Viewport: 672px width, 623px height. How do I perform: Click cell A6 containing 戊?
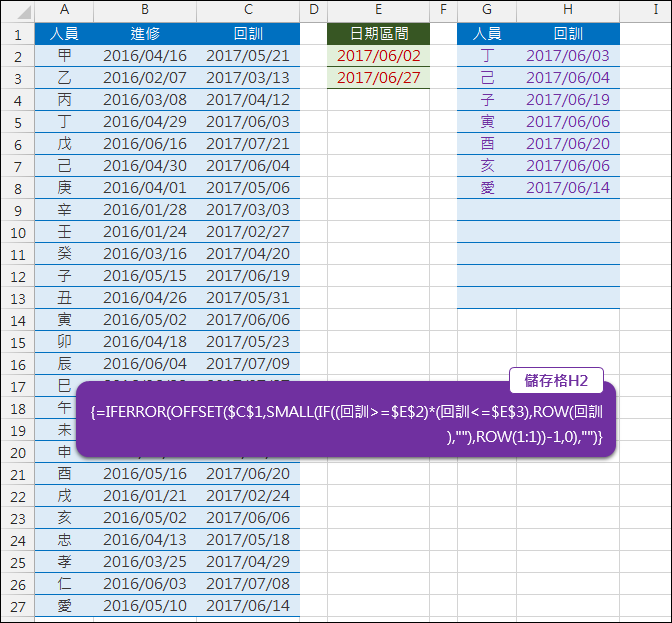coord(64,144)
